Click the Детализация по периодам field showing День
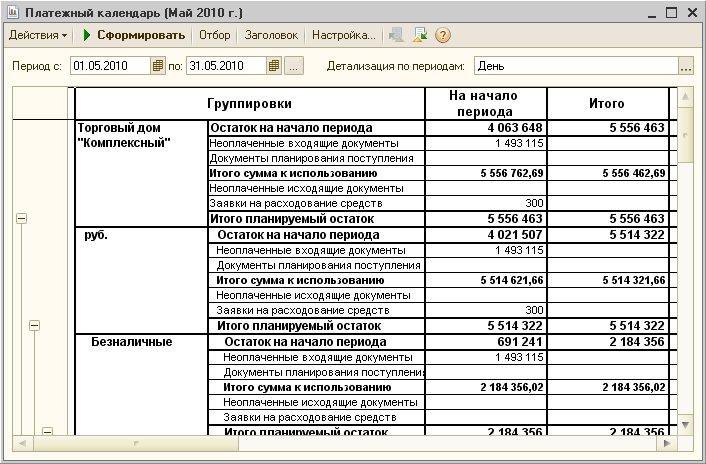Viewport: 706px width, 464px height. 576,66
